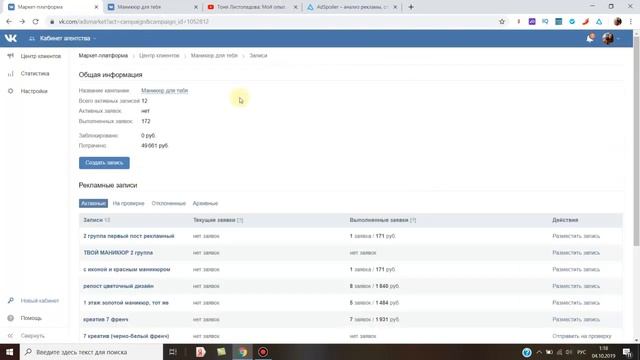This screenshot has height=360, width=640.
Task: Expand the Кабинет агентства dropdown
Action: [x=62, y=38]
